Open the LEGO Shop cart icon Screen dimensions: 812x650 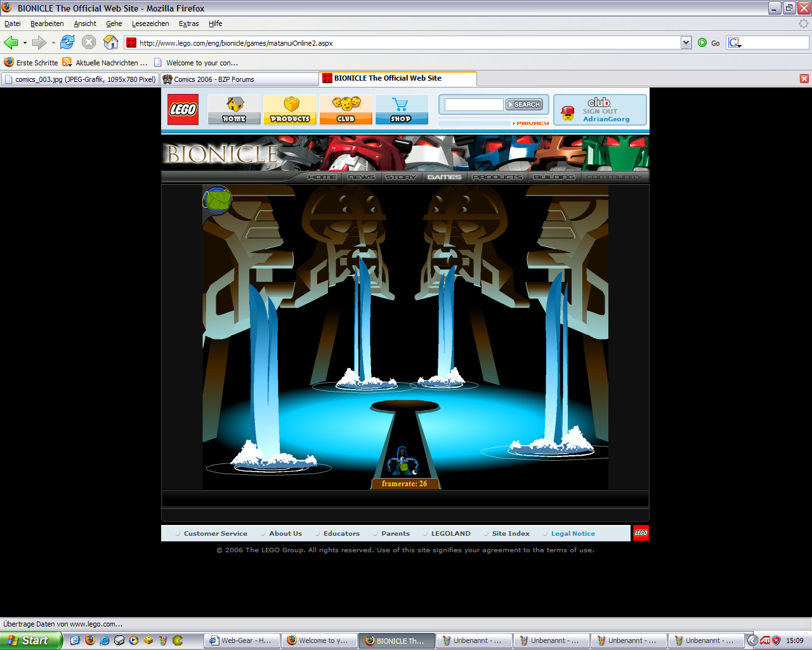coord(401,109)
